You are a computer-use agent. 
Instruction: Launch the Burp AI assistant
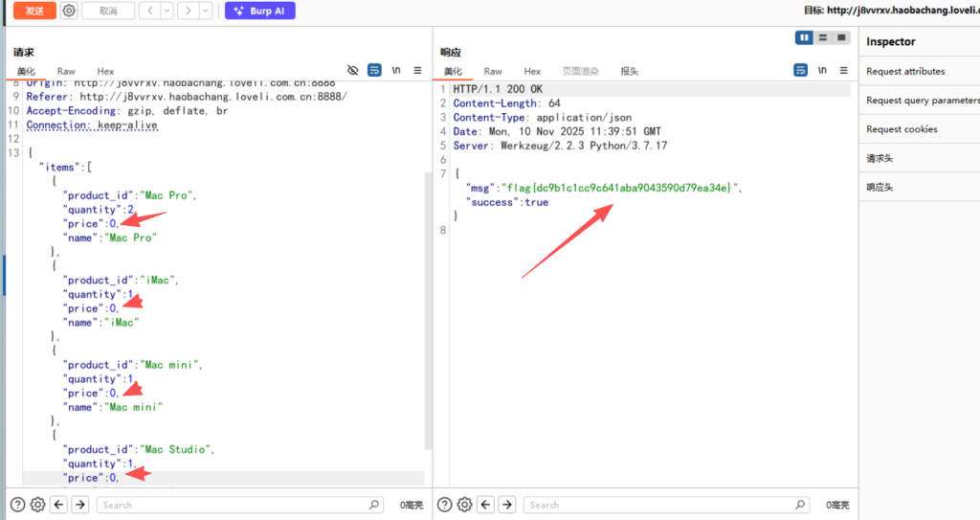click(x=260, y=11)
